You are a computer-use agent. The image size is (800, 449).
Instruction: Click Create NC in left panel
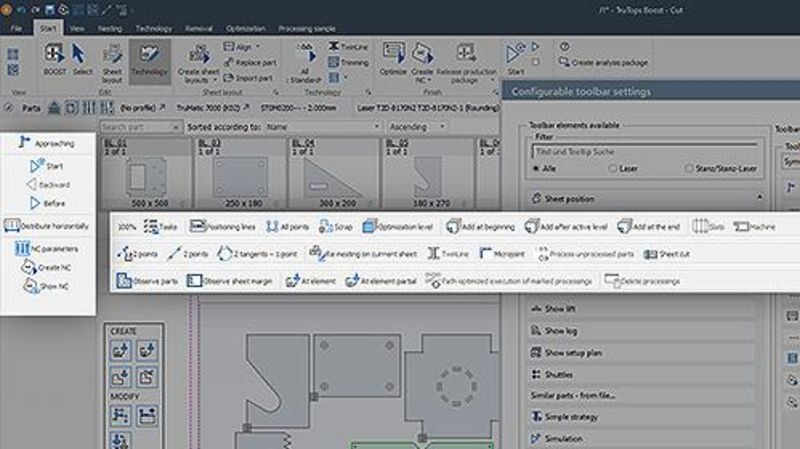point(48,267)
